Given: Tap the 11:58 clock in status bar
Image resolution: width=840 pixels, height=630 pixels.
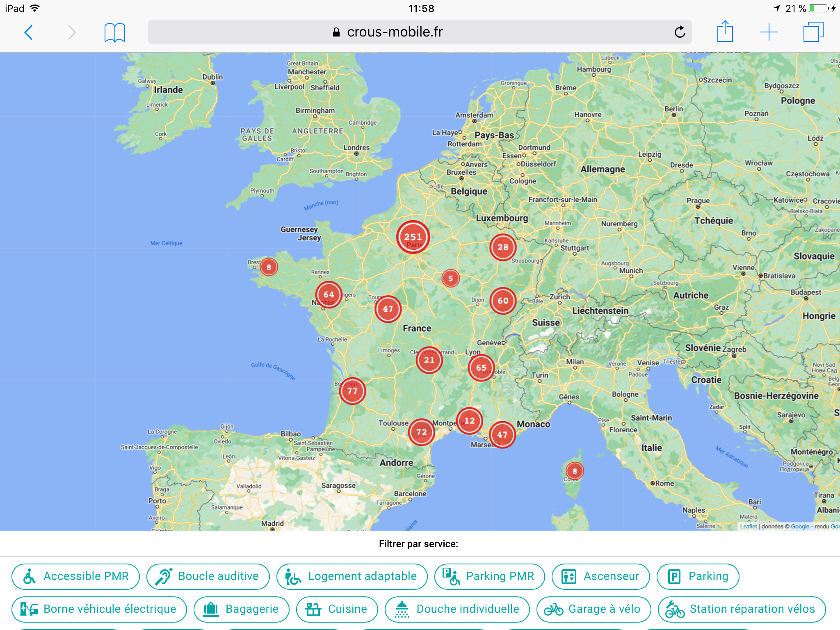Looking at the screenshot, I should [421, 8].
